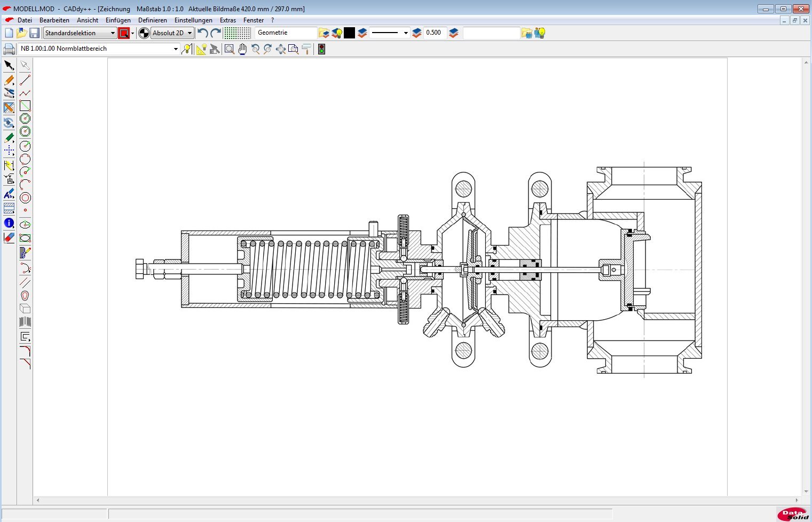Click the traffic light icon
812x522 pixels.
tap(321, 49)
